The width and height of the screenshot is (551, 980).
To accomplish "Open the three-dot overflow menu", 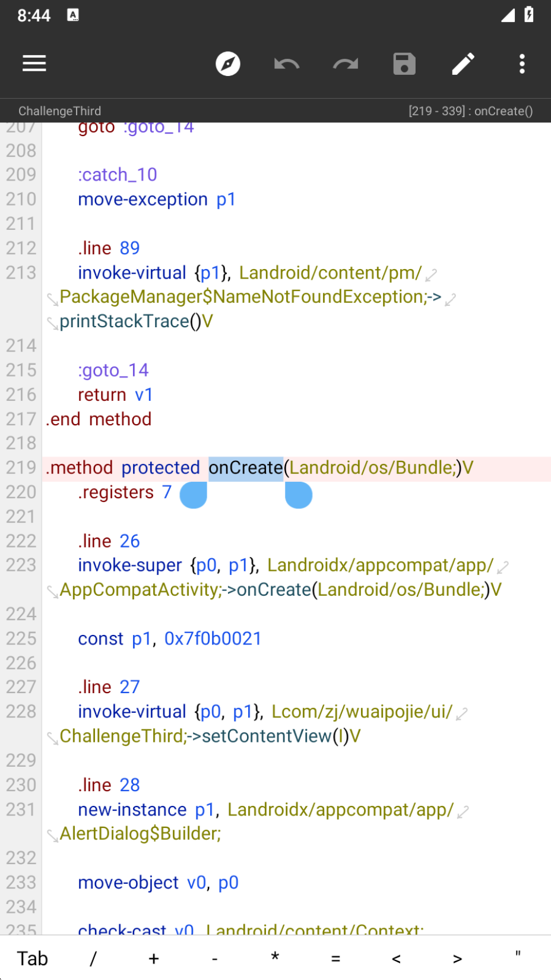I will (522, 64).
